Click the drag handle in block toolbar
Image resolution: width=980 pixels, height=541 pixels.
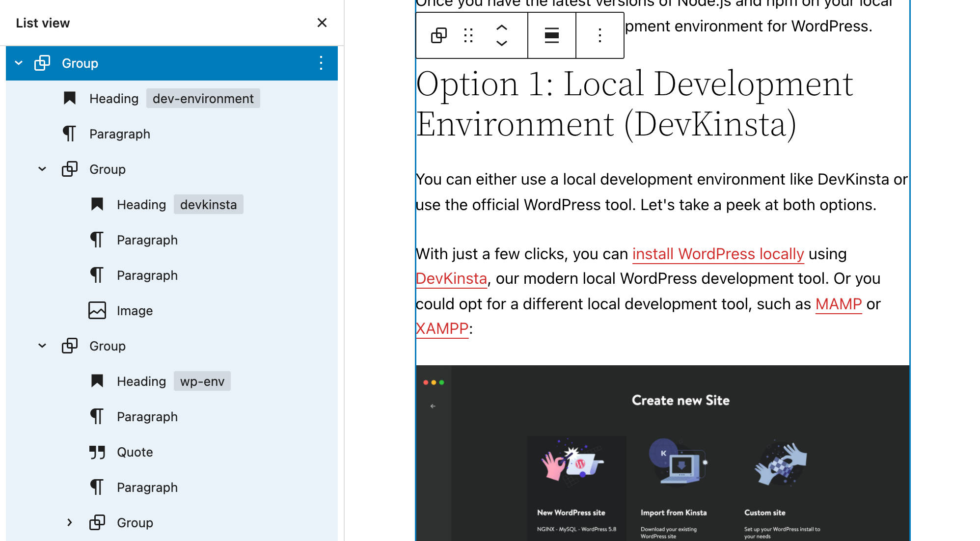tap(468, 35)
